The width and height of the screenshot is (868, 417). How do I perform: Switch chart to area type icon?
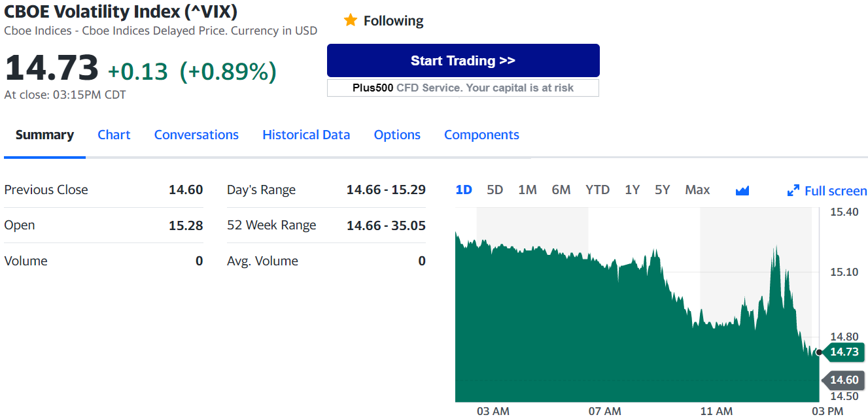(742, 191)
